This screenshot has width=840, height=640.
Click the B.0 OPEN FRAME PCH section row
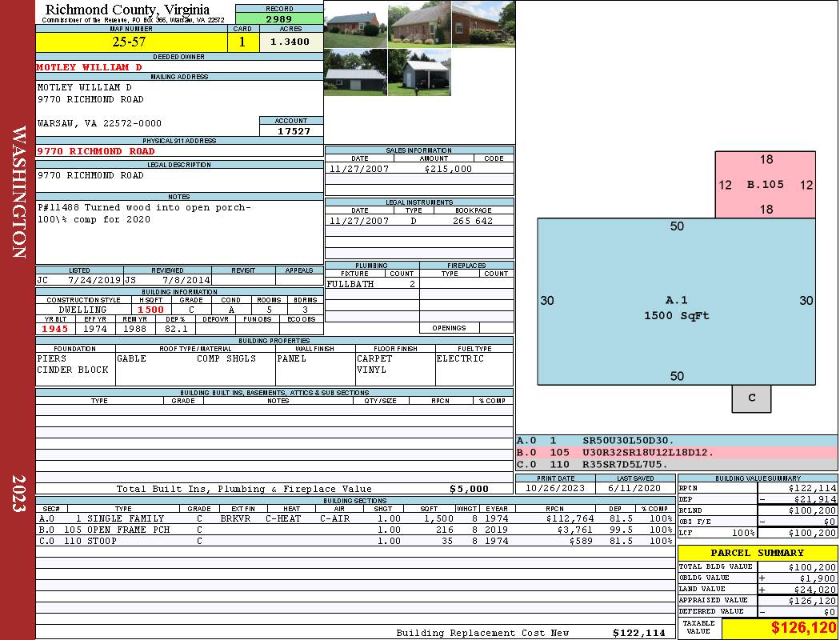(355, 530)
